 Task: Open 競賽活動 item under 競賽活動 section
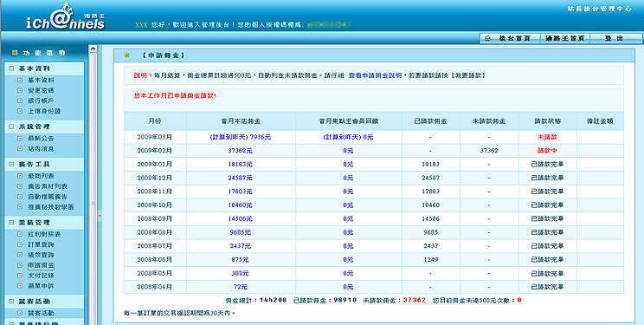[41, 313]
